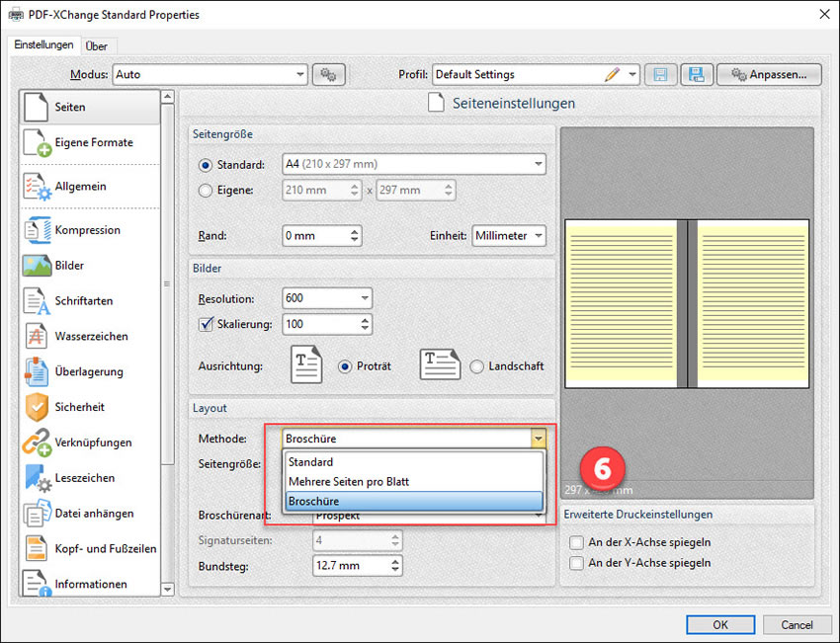Click the Cancel button
The height and width of the screenshot is (643, 840).
click(797, 625)
